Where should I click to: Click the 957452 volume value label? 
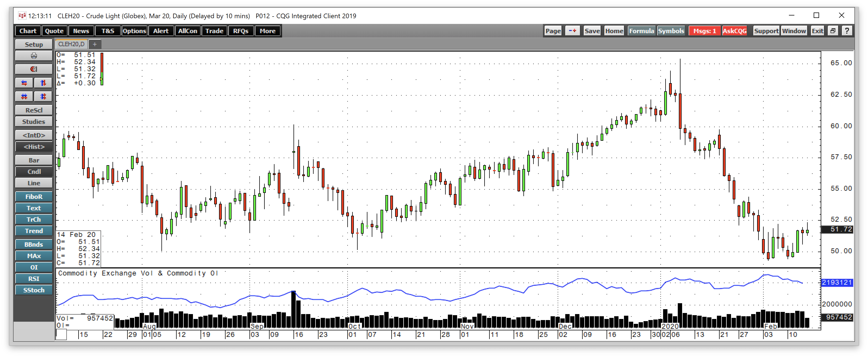[x=837, y=317]
